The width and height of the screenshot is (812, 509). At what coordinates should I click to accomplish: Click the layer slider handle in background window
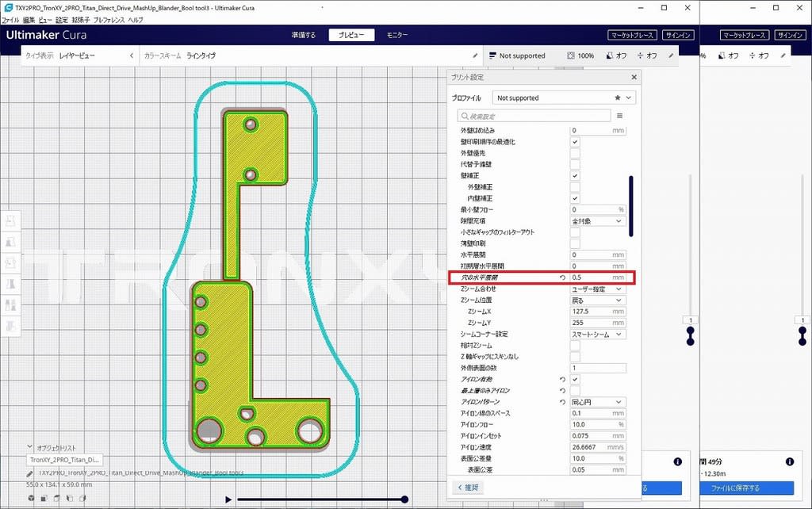(802, 335)
